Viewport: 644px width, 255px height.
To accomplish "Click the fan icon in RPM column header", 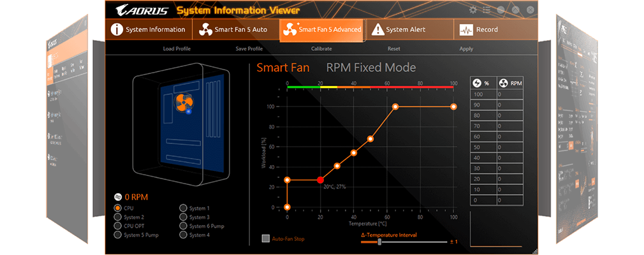I will [x=502, y=83].
